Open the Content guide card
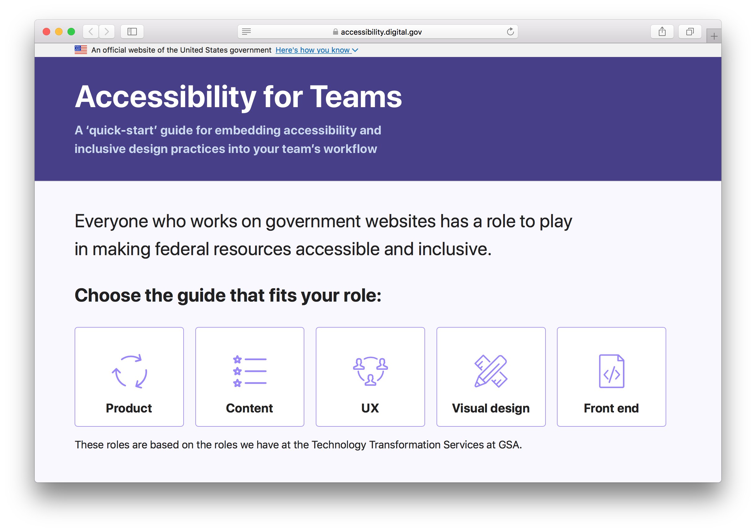This screenshot has width=756, height=532. 250,377
